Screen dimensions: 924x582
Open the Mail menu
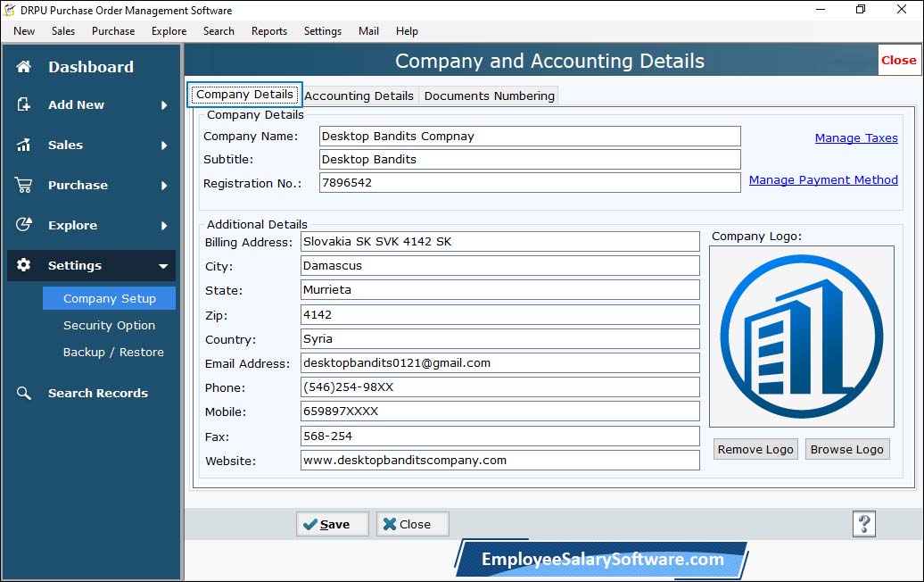(369, 31)
